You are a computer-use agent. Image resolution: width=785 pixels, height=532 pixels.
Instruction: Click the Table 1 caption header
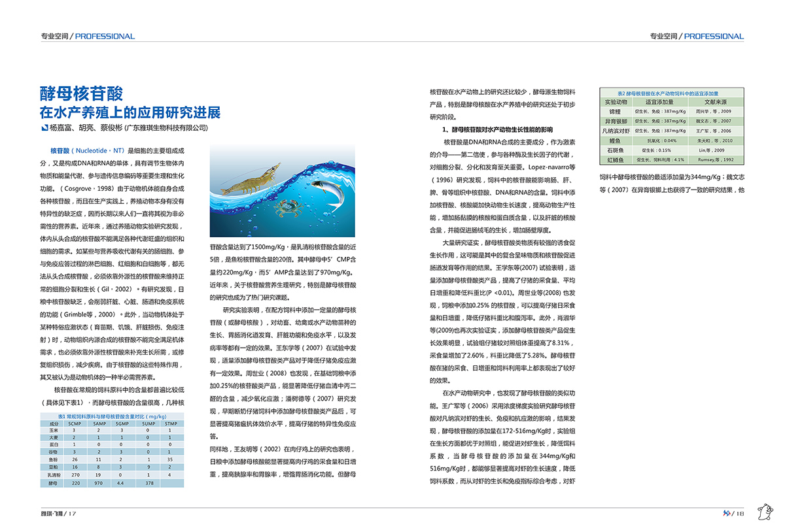(111, 416)
